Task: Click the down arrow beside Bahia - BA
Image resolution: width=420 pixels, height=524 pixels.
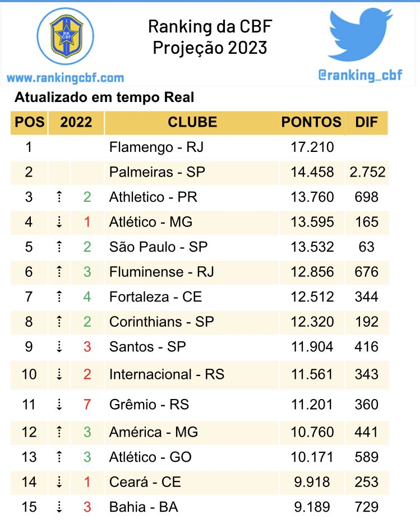Action: [58, 507]
